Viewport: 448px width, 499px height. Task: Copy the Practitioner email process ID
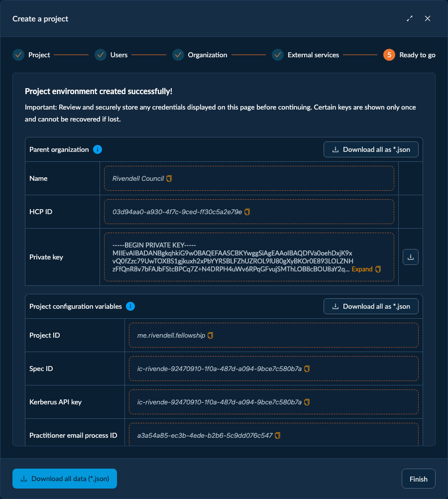click(278, 436)
